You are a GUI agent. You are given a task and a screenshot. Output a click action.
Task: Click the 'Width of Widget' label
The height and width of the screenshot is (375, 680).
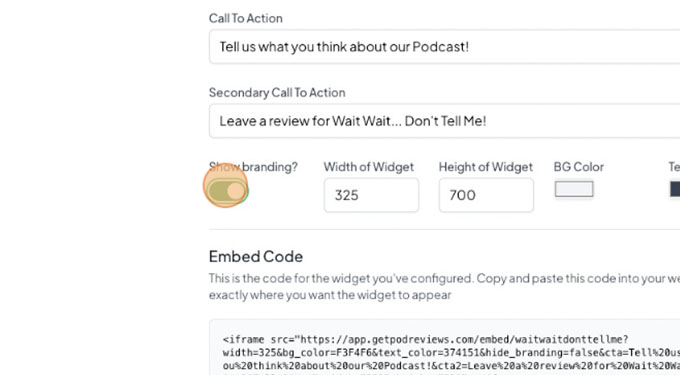click(x=369, y=167)
